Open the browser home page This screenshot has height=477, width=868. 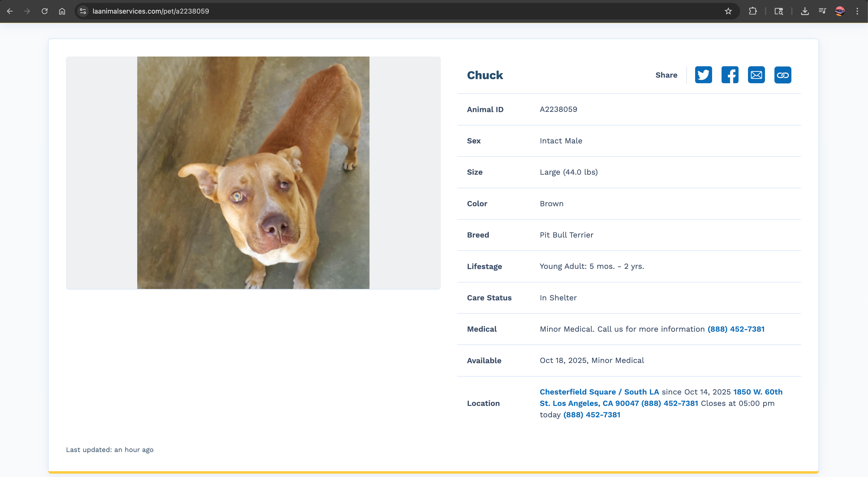pos(62,11)
